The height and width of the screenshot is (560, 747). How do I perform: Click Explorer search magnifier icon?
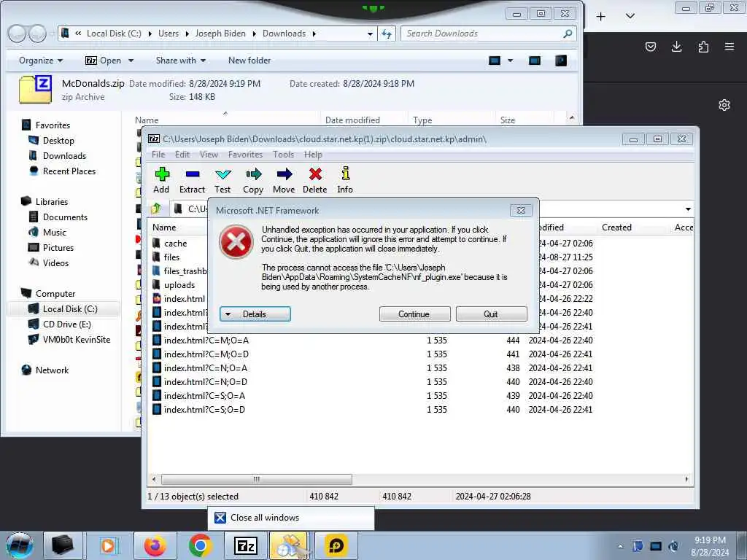point(568,34)
